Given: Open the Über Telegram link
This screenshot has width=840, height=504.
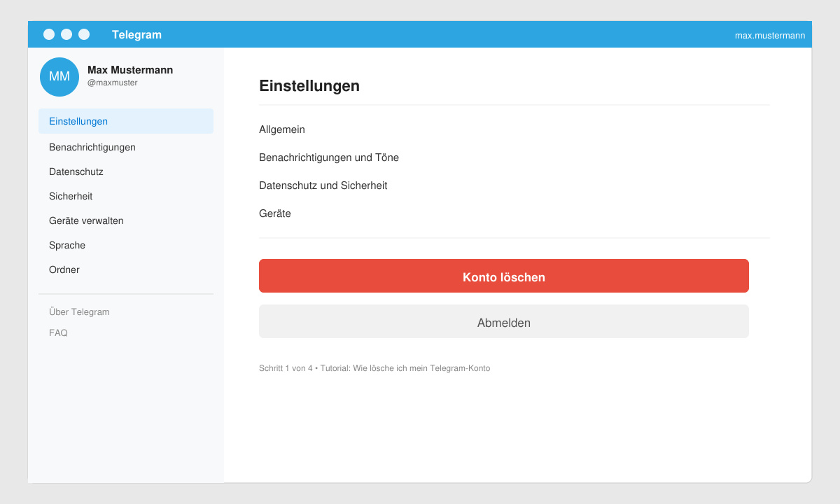Looking at the screenshot, I should pos(79,312).
